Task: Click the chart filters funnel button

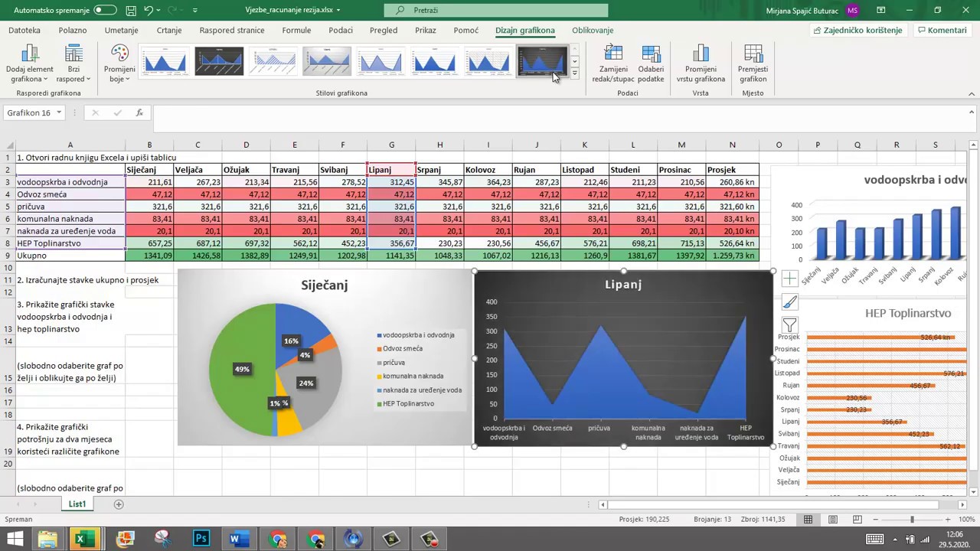Action: 789,326
